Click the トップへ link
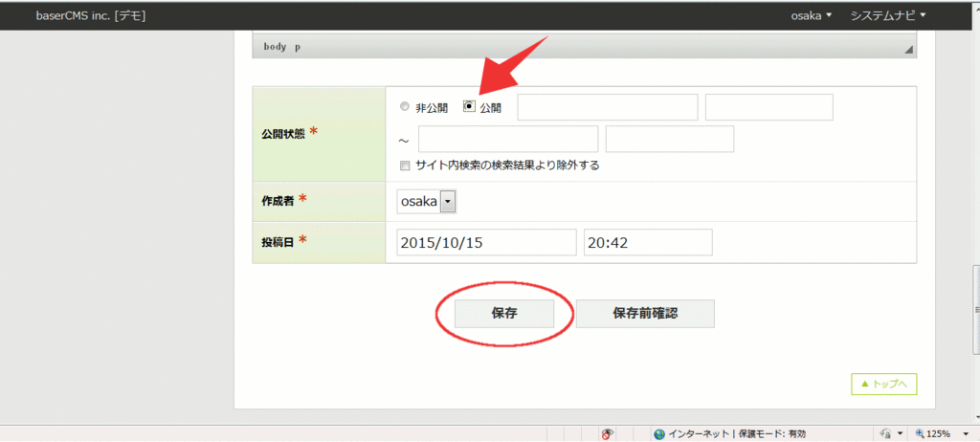The height and width of the screenshot is (442, 980). click(x=883, y=385)
